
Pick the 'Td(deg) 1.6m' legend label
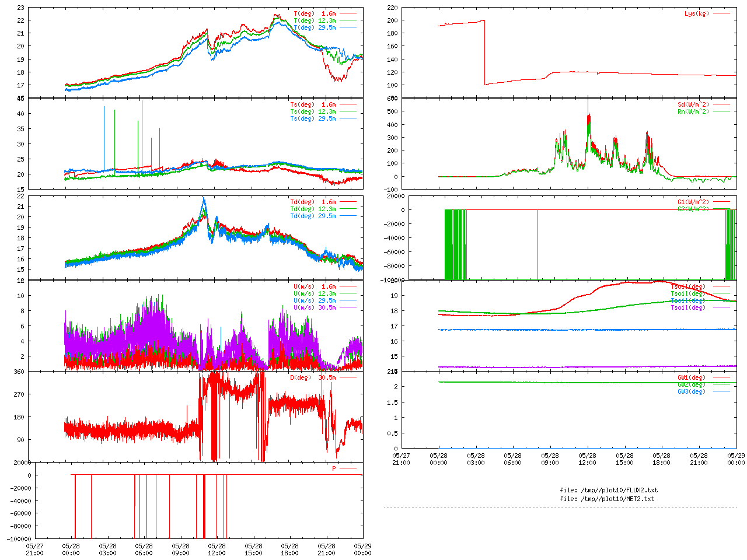click(313, 202)
